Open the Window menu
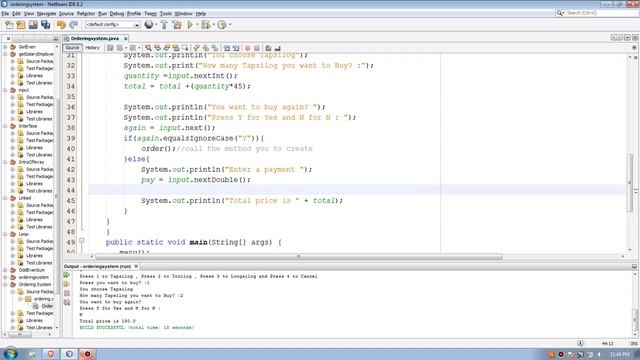The height and width of the screenshot is (360, 640). pos(183,13)
